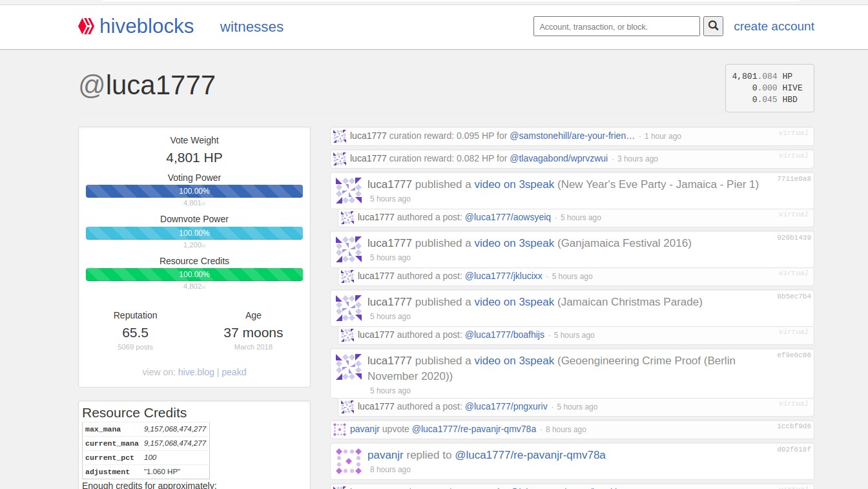Click avatar beside pngxuriv authored post
This screenshot has height=489, width=868.
tap(347, 407)
